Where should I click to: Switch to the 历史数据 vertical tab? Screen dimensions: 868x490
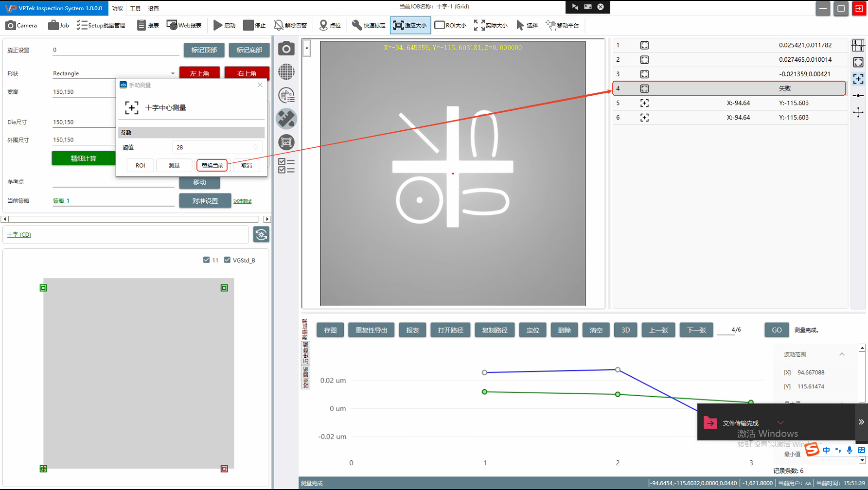click(305, 353)
